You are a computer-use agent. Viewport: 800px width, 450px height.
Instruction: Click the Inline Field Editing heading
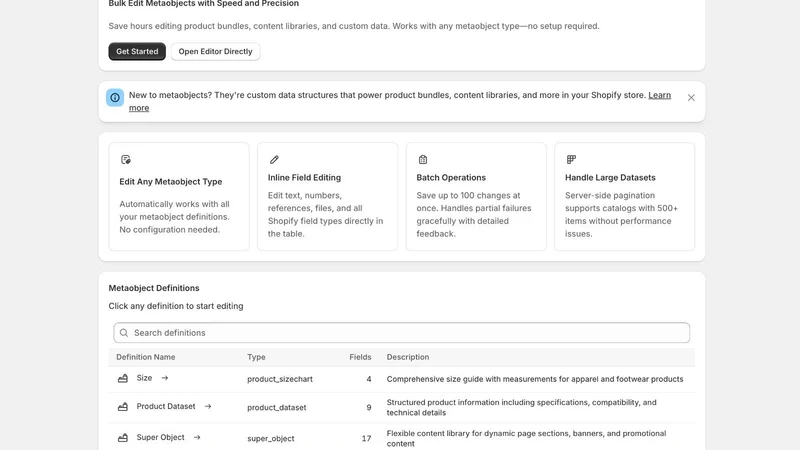pyautogui.click(x=304, y=178)
